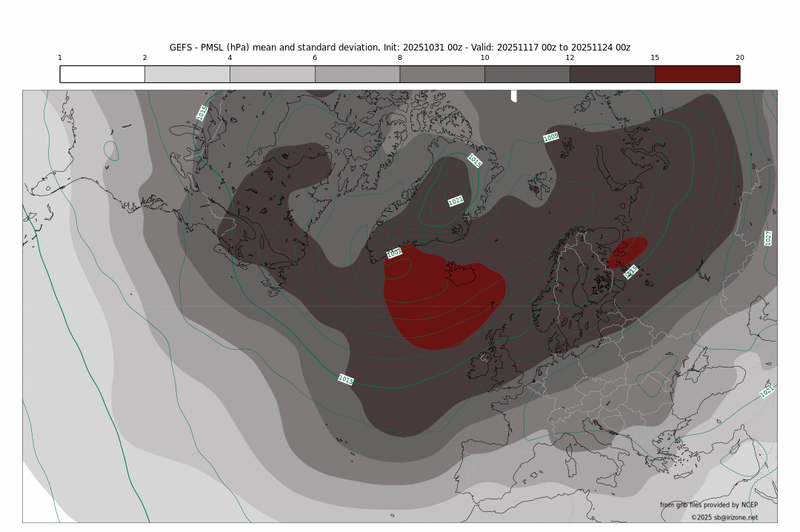800x532 pixels.
Task: Click the sb@irizone.net copyright text
Action: click(724, 517)
